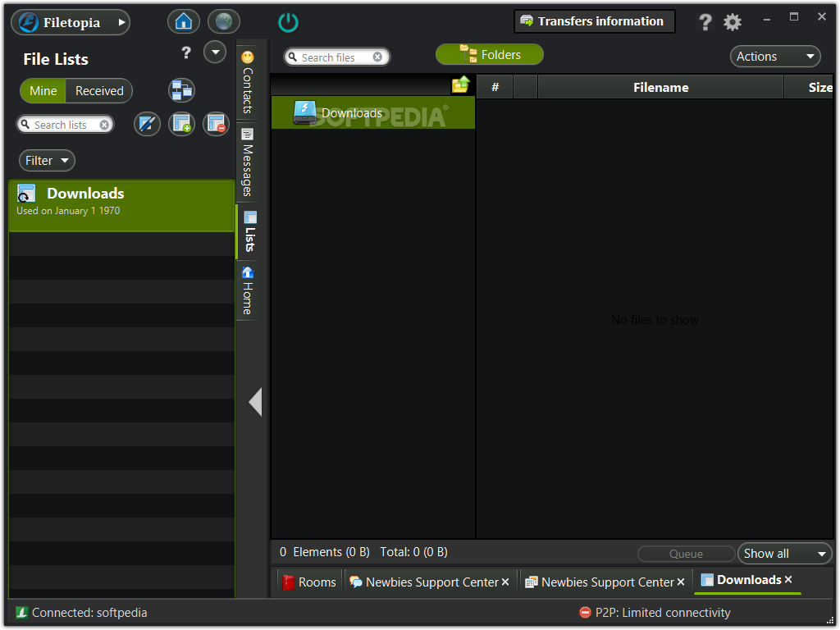Open the globe network icon
The image size is (840, 630).
tap(223, 22)
